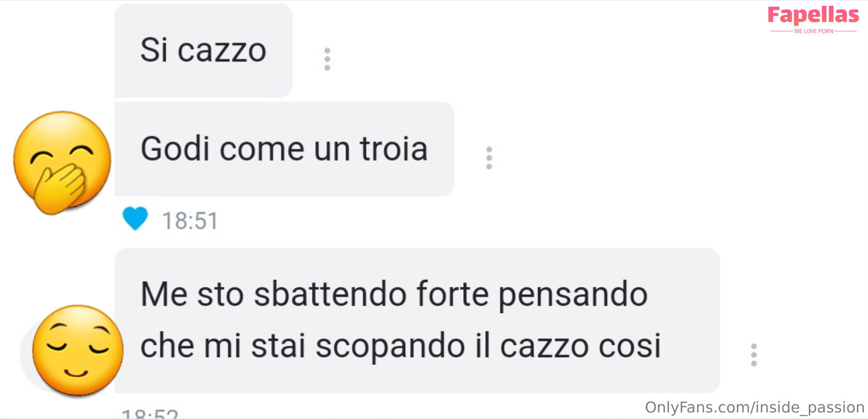868x419 pixels.
Task: Click the partially visible 18:52 timestamp
Action: pos(150,414)
